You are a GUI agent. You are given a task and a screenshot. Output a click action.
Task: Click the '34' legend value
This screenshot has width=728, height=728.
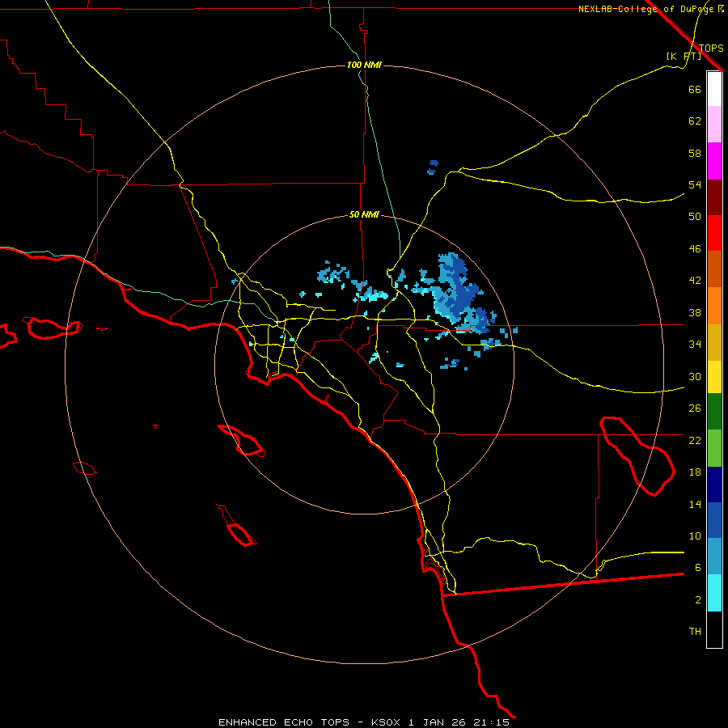pyautogui.click(x=695, y=345)
